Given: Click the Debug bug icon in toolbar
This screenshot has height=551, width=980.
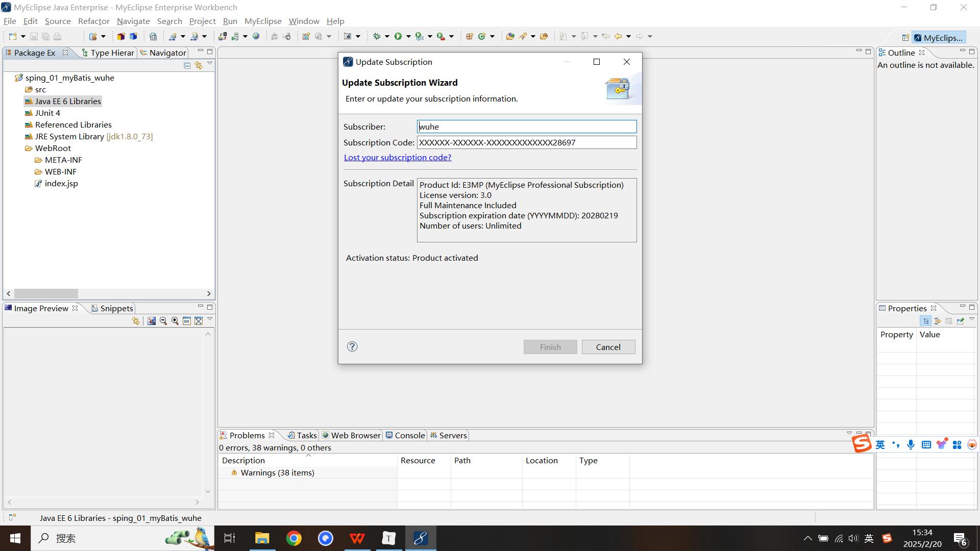Looking at the screenshot, I should click(x=377, y=36).
